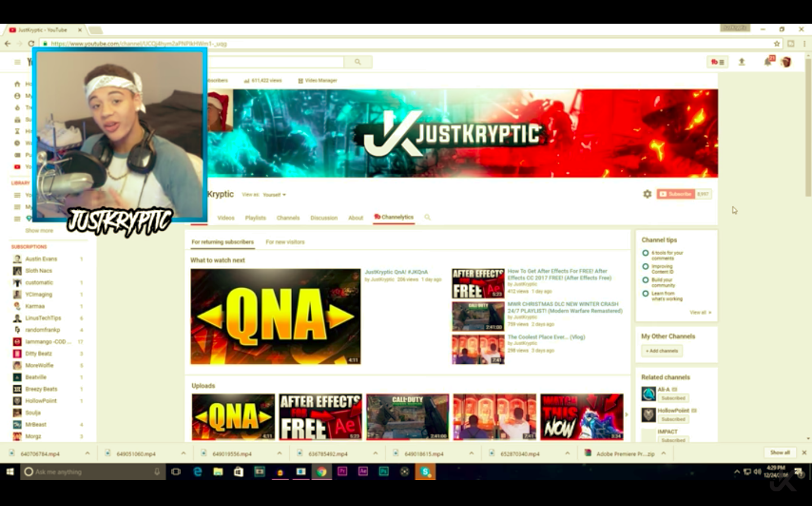
Task: Switch to the Channels tab
Action: (x=288, y=218)
